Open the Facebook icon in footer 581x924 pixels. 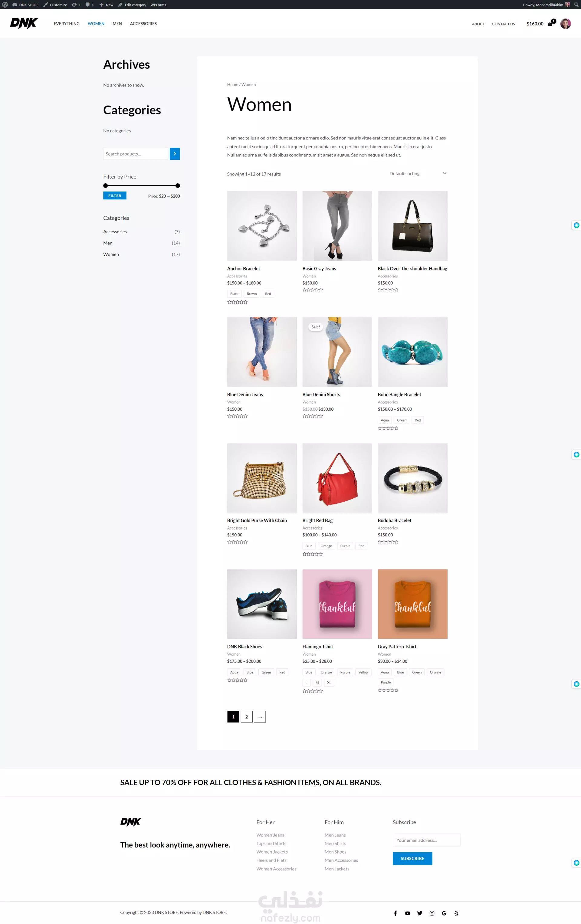coord(395,913)
